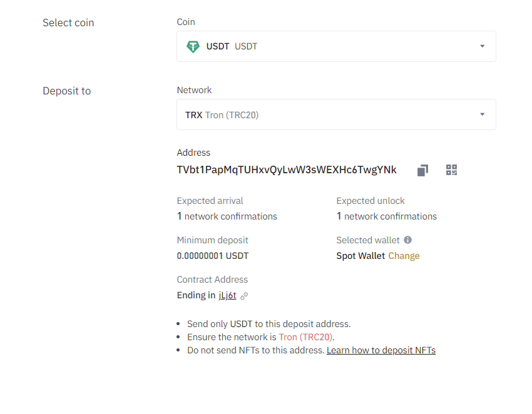Click the Contract Address label

pos(212,280)
